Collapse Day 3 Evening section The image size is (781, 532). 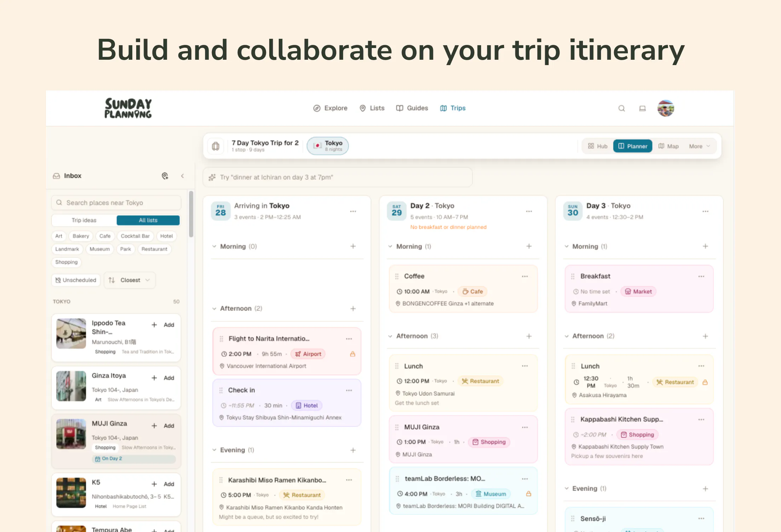click(566, 489)
